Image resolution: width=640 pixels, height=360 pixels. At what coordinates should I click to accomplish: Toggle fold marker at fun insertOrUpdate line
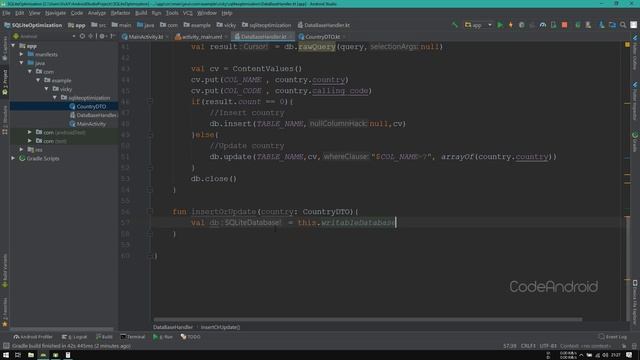click(150, 211)
